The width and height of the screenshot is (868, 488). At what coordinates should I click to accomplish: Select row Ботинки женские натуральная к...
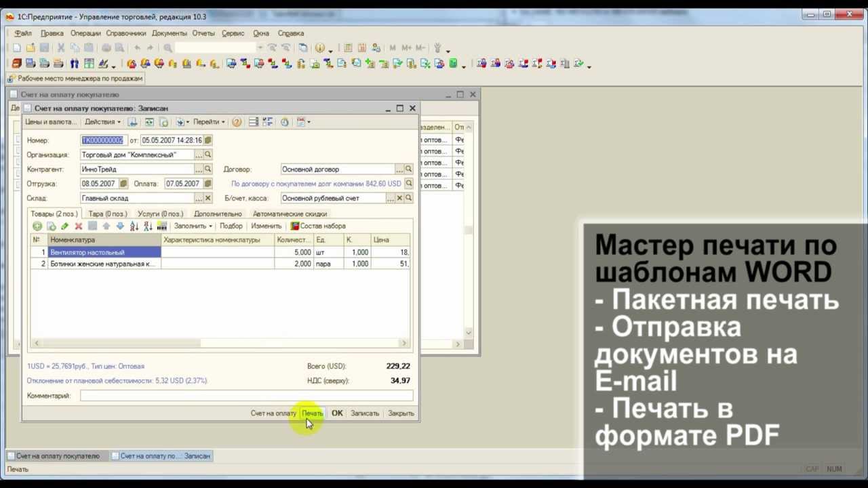tap(220, 264)
